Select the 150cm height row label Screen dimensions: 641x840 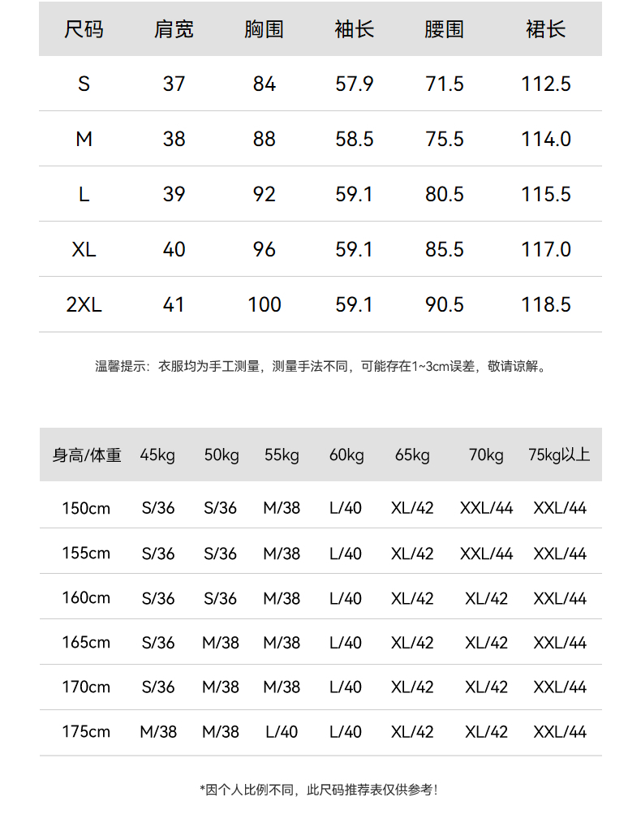[x=86, y=509]
